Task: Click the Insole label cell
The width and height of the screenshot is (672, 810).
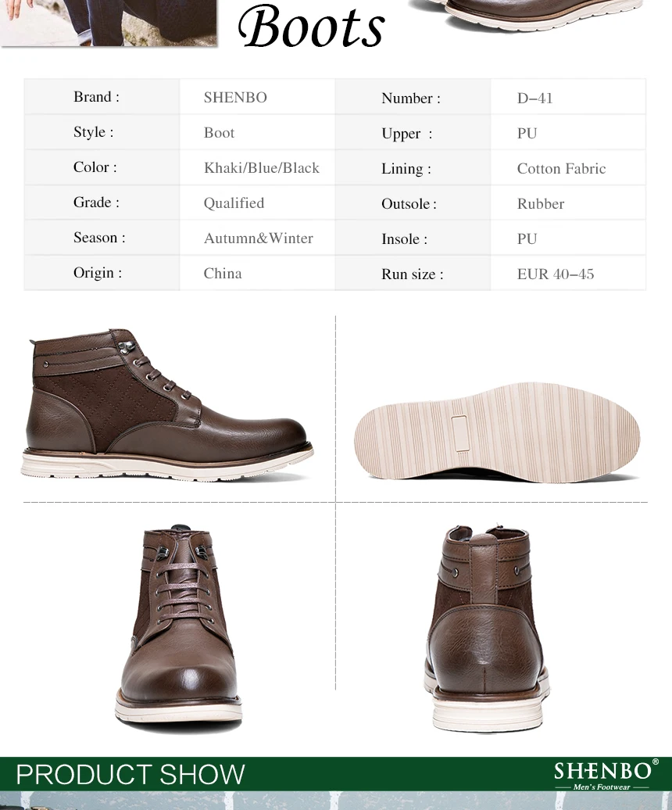Action: [413, 238]
